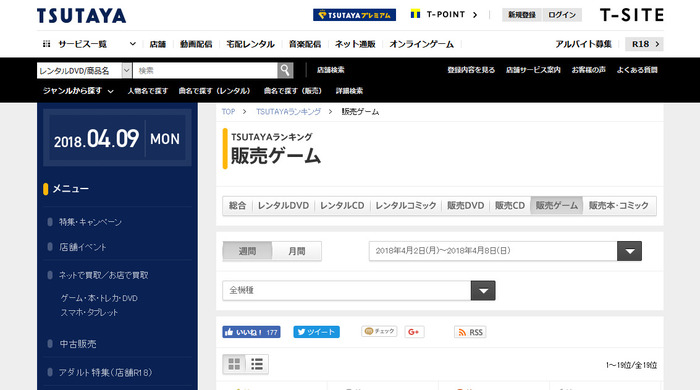
Task: Click the アルバイト募集 link
Action: tap(583, 44)
